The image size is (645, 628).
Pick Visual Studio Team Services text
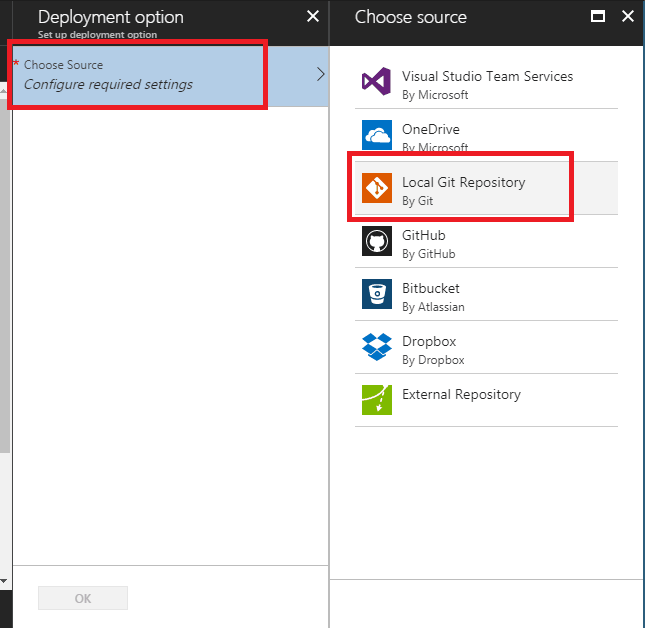pos(487,77)
